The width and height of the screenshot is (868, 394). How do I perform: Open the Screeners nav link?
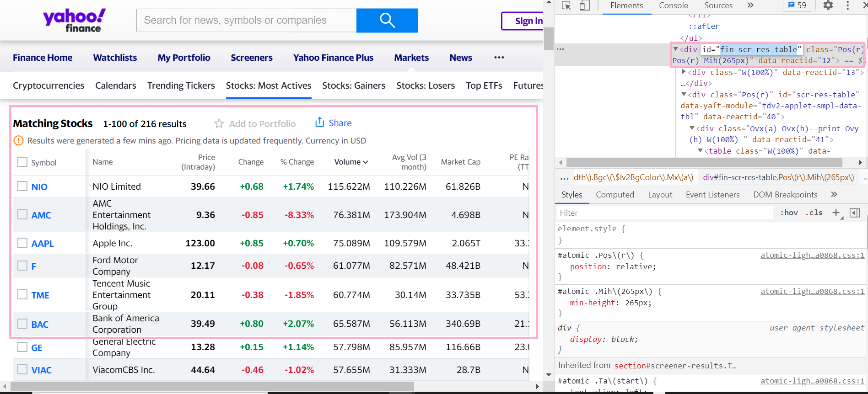pos(252,58)
